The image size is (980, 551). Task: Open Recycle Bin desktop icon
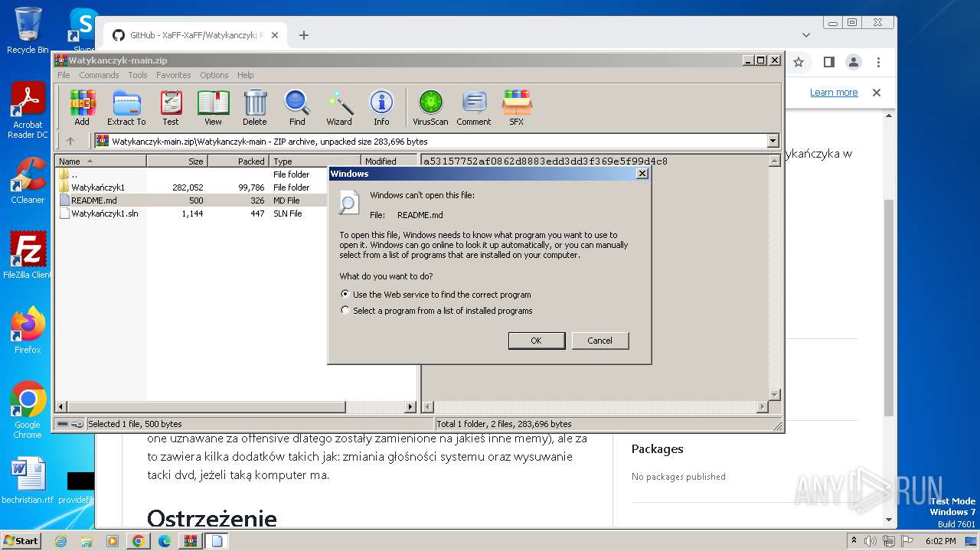(x=28, y=31)
